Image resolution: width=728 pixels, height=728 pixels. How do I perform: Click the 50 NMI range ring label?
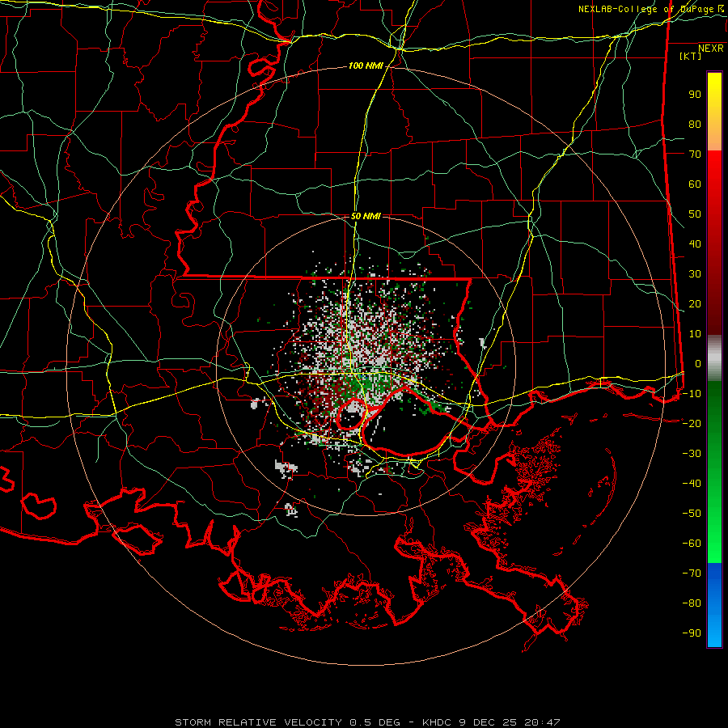pyautogui.click(x=366, y=216)
